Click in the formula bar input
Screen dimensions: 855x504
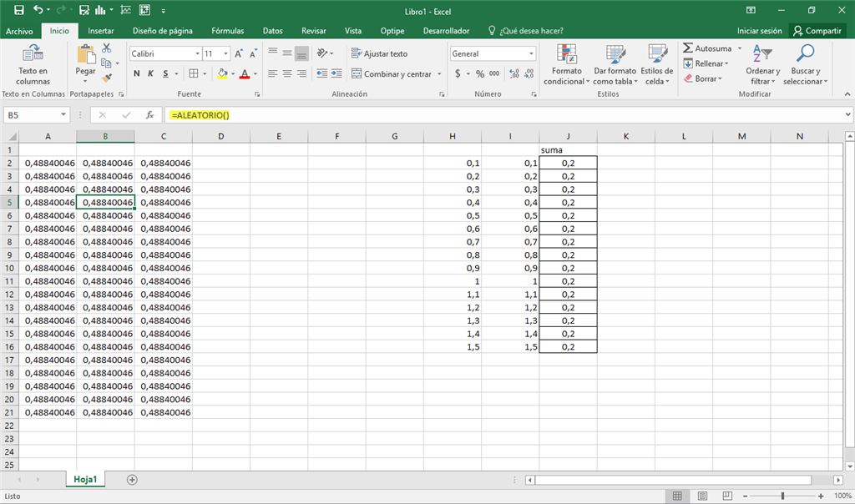(504, 115)
